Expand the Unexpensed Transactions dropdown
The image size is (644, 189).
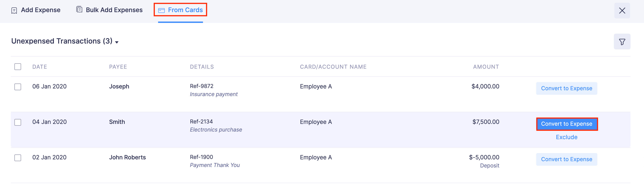point(117,42)
